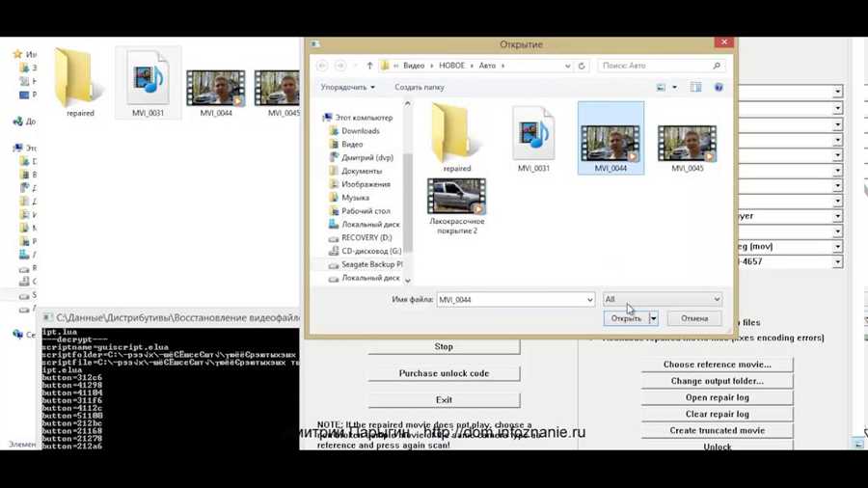Open Видео in dialog navigation tree

[x=352, y=145]
